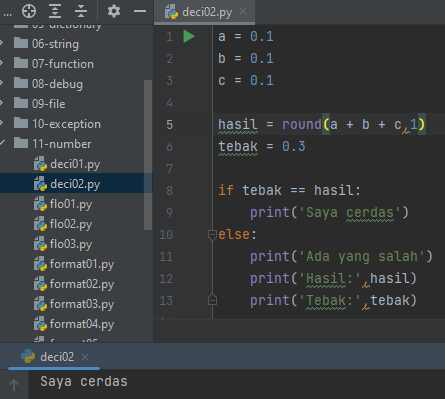Open project view settings gear
Viewport: 445px width, 399px height.
pyautogui.click(x=114, y=11)
